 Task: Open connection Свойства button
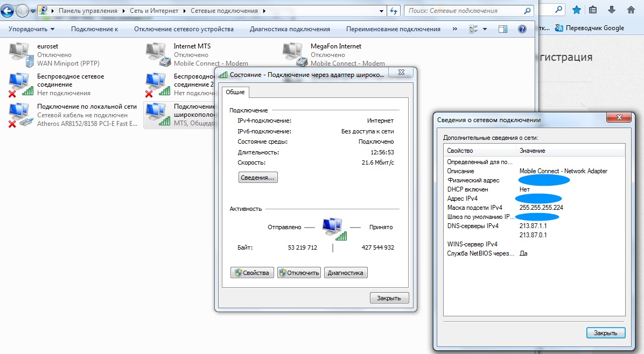coord(252,273)
